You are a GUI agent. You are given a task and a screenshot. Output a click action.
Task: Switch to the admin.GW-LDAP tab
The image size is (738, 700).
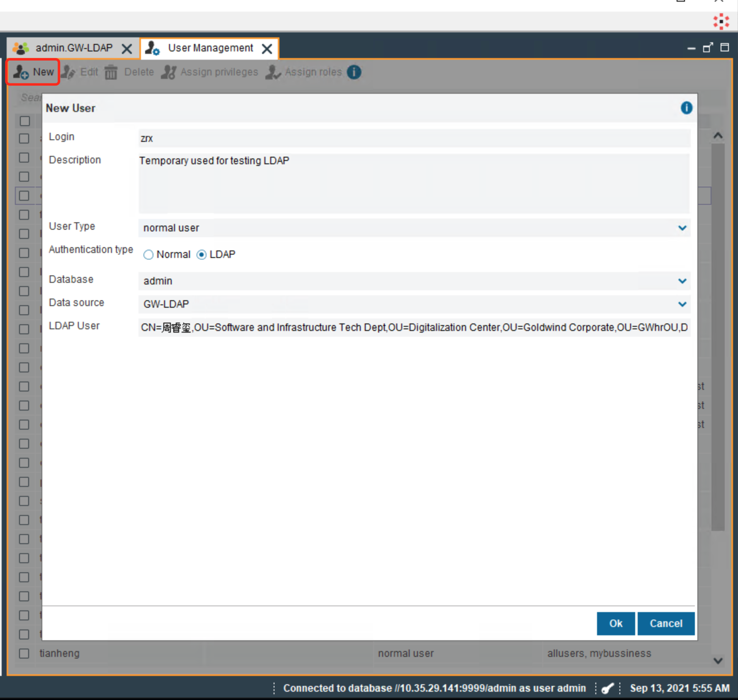pos(73,49)
